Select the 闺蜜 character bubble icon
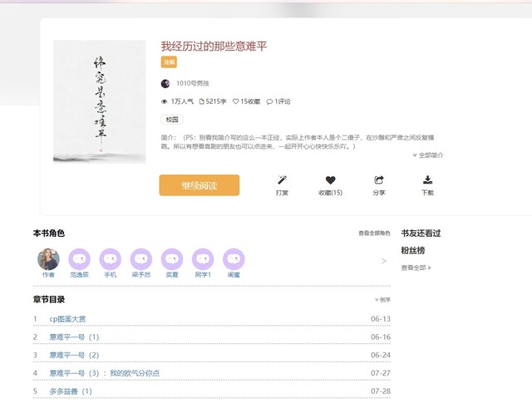This screenshot has width=532, height=403. pyautogui.click(x=234, y=259)
